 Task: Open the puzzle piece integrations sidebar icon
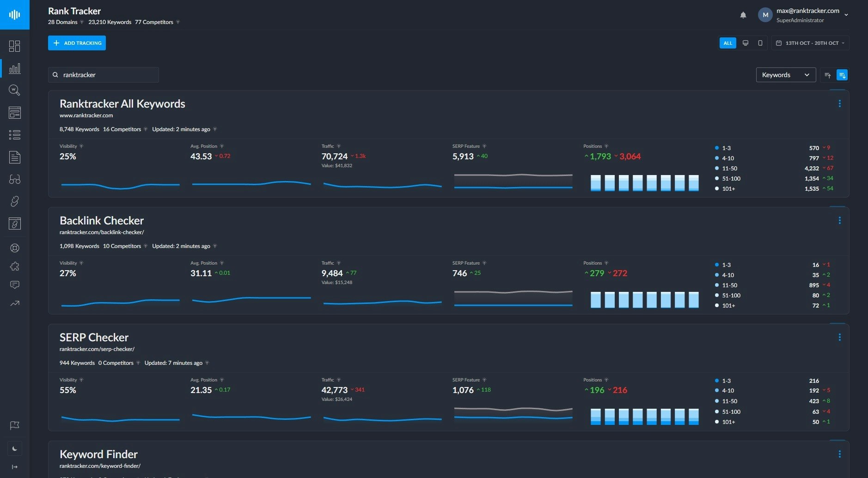tap(15, 266)
